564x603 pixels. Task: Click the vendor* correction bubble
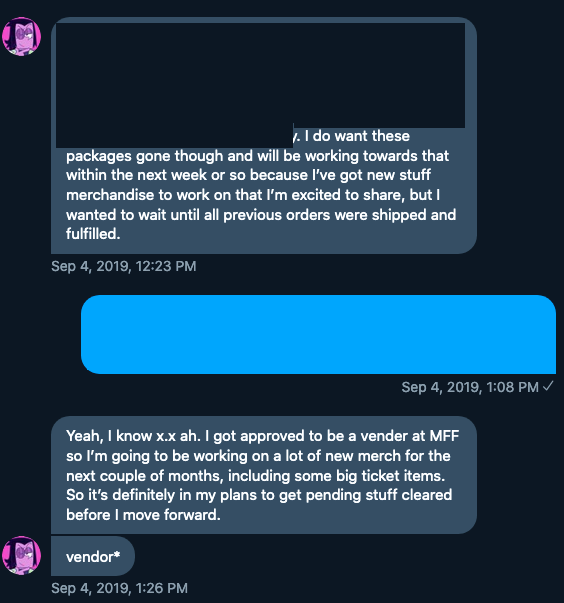point(93,556)
